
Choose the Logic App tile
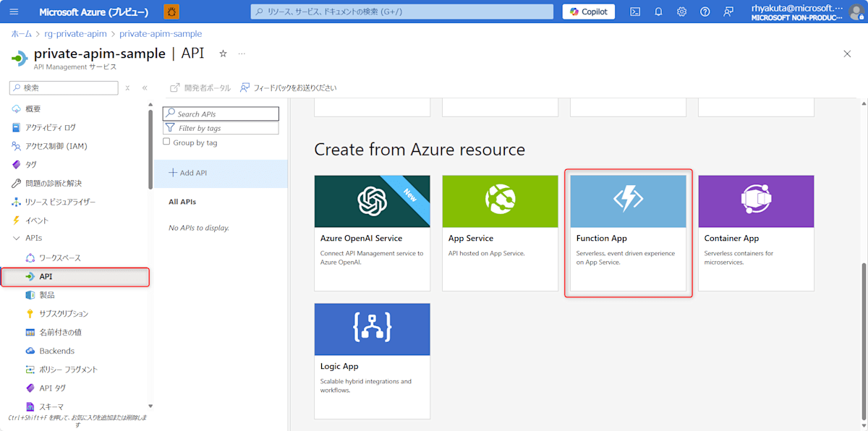pyautogui.click(x=372, y=361)
